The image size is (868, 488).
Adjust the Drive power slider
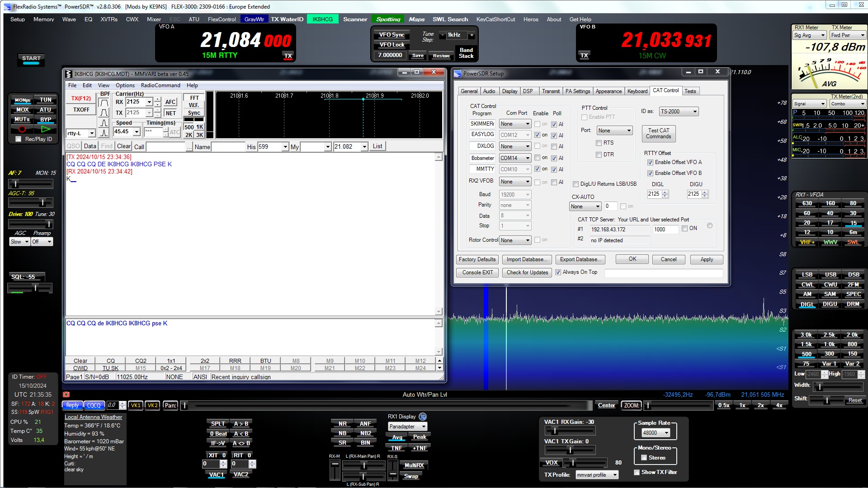pyautogui.click(x=30, y=224)
